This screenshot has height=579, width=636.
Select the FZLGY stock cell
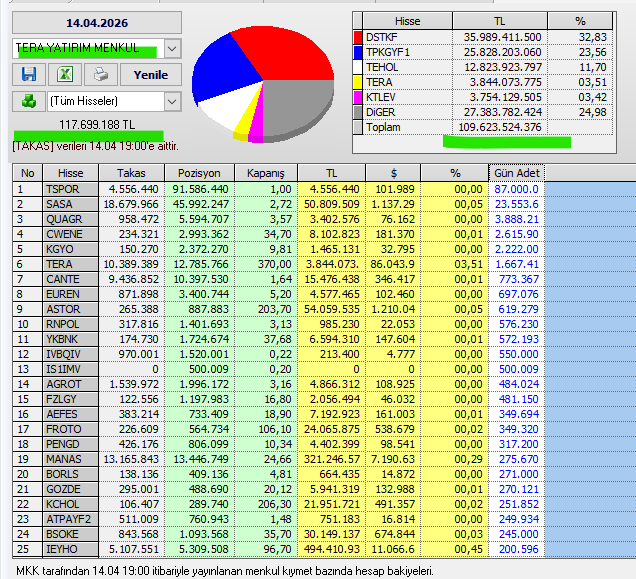(71, 400)
